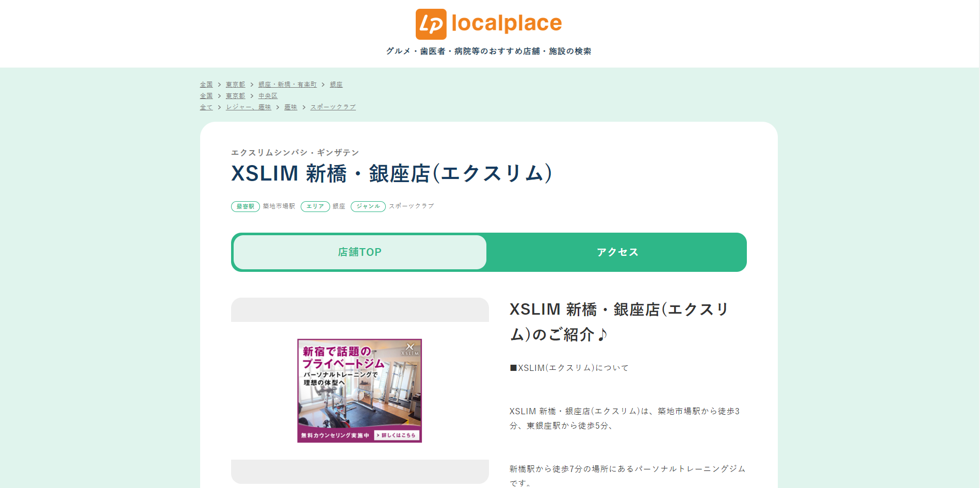Click the localplace wordmark text
The height and width of the screenshot is (488, 980).
pyautogui.click(x=507, y=23)
